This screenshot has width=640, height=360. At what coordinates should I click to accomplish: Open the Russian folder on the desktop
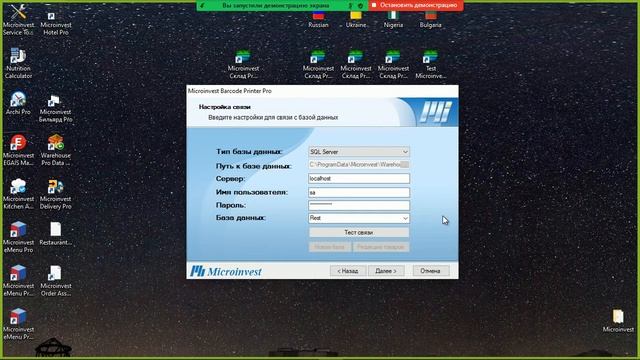coord(318,20)
